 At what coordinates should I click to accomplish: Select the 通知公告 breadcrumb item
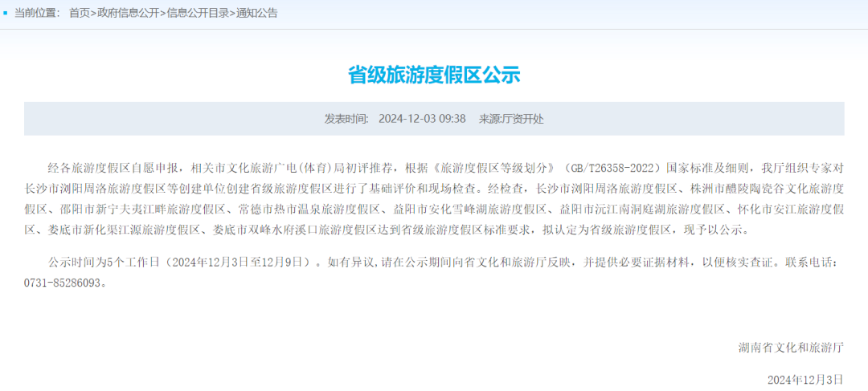coord(257,14)
